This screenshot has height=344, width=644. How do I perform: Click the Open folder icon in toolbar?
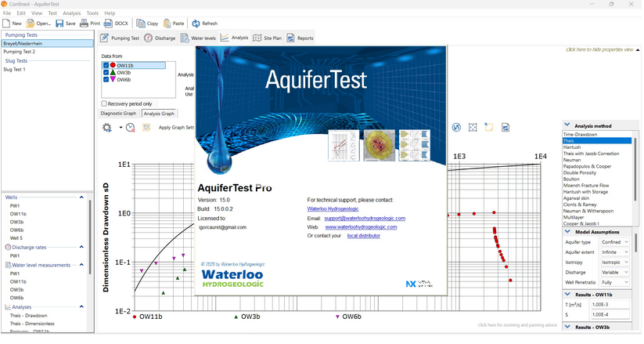[x=31, y=24]
